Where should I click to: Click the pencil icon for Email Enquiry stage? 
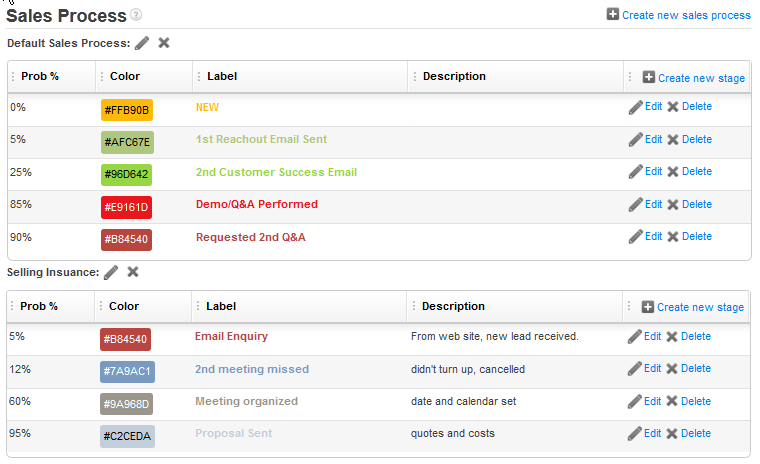634,337
